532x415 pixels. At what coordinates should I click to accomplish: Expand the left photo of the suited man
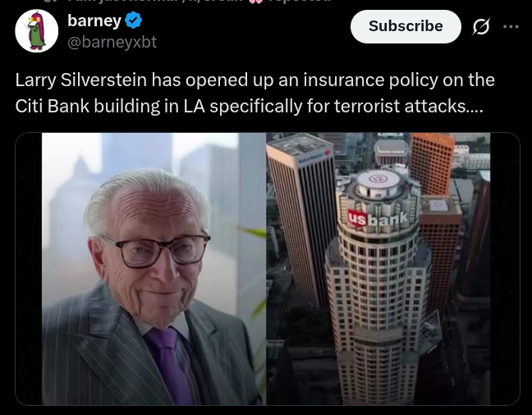[154, 269]
